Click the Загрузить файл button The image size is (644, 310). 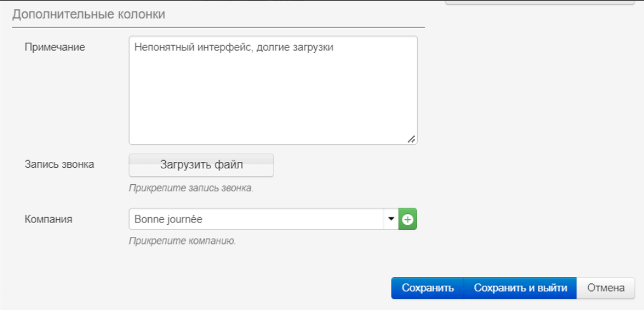click(202, 165)
